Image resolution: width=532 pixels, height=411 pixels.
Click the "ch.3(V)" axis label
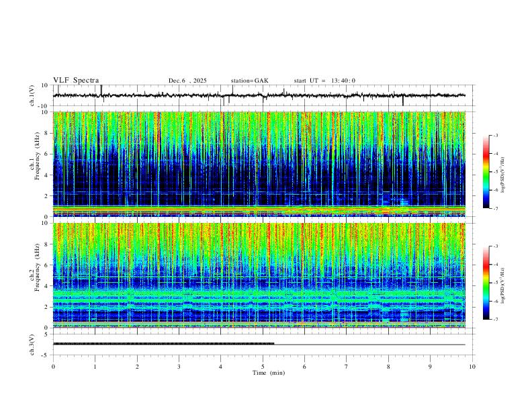[32, 345]
